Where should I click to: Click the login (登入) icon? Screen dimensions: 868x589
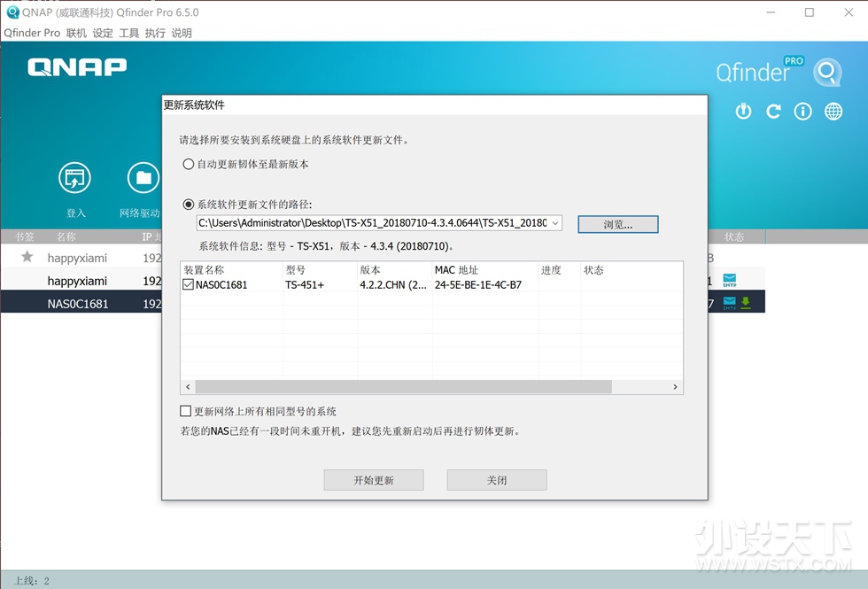pyautogui.click(x=74, y=178)
